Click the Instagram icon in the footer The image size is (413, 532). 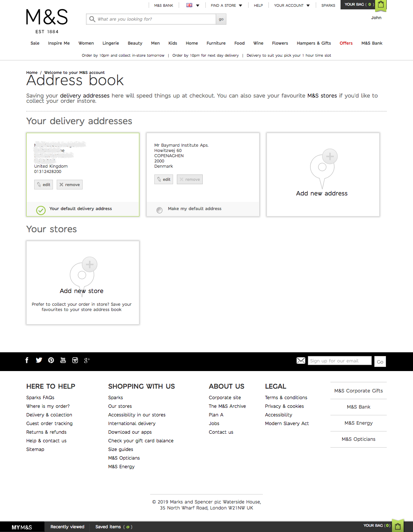pos(75,360)
